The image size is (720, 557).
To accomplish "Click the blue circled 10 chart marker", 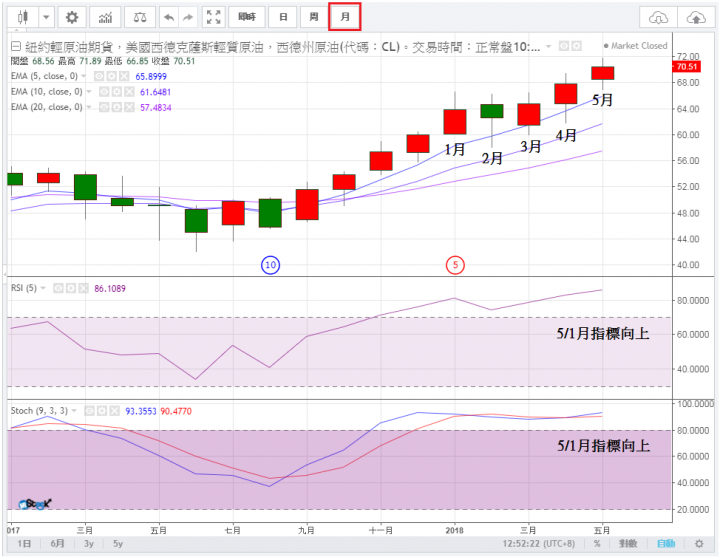I will (270, 265).
